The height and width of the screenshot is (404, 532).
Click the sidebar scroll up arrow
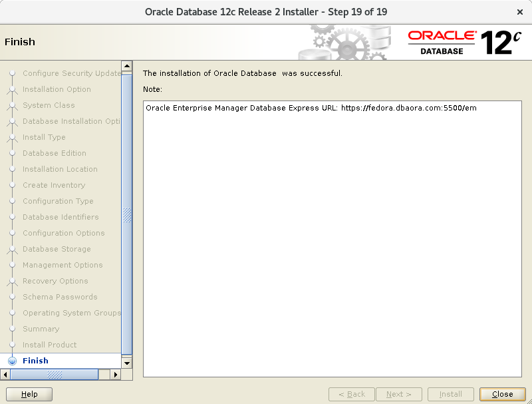click(x=127, y=66)
